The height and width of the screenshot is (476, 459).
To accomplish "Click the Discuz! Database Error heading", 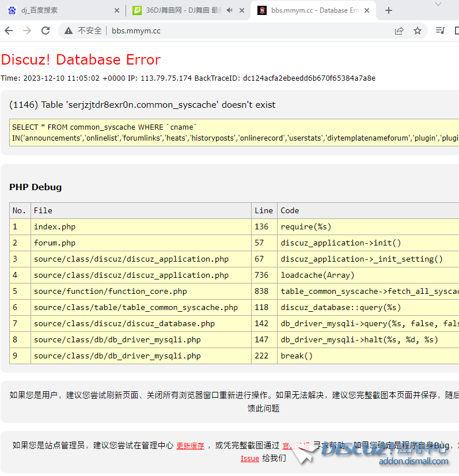I will pyautogui.click(x=81, y=60).
